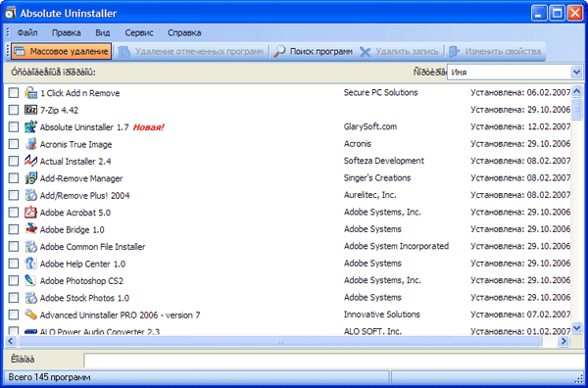Tick checkbox for Advanced Uninstaller PRO 2006
The height and width of the screenshot is (388, 588).
click(x=14, y=315)
